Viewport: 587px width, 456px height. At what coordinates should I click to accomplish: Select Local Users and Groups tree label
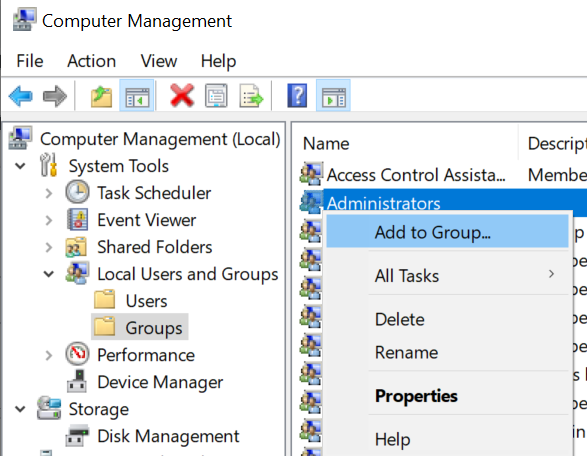pos(188,274)
